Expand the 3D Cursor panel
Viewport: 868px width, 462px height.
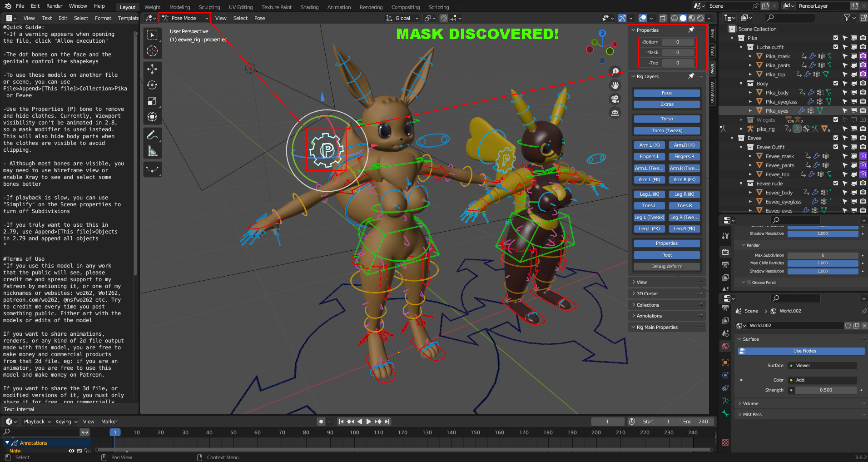[x=647, y=293]
